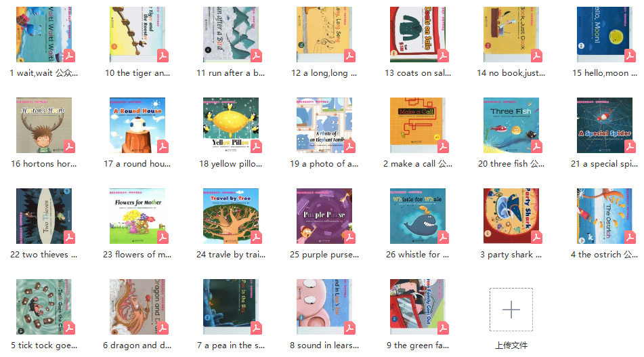Click the plus upload file box

[511, 310]
